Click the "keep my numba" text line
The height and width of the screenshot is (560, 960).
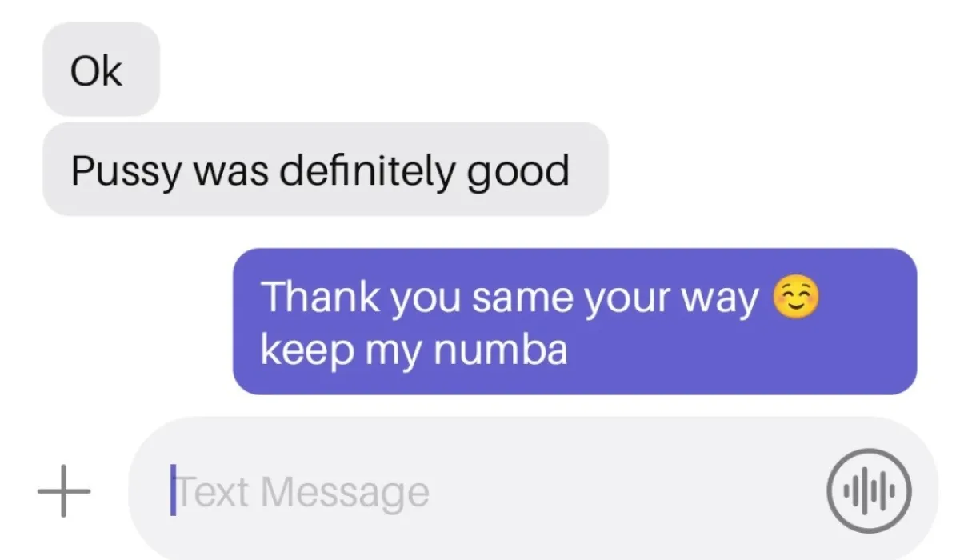tap(414, 351)
